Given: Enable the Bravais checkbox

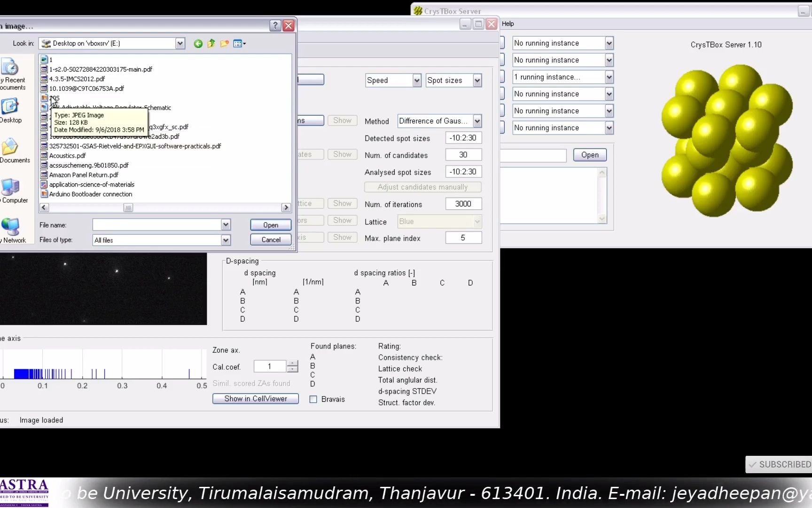Looking at the screenshot, I should pyautogui.click(x=313, y=399).
